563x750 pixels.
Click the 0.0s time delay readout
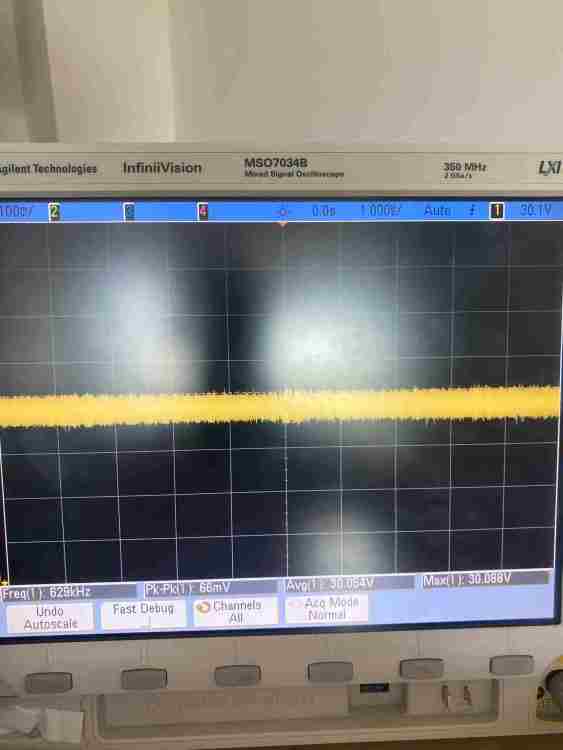pyautogui.click(x=324, y=211)
